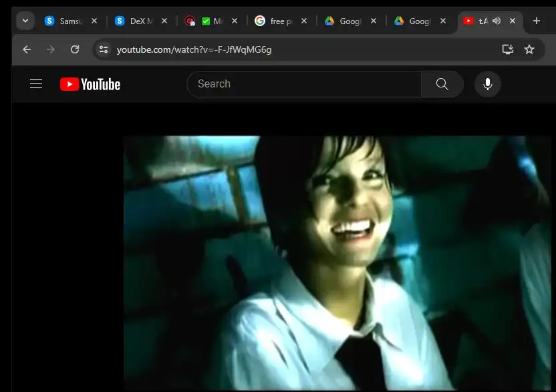Image resolution: width=556 pixels, height=392 pixels.
Task: Close the green checkmark tab
Action: click(x=235, y=21)
